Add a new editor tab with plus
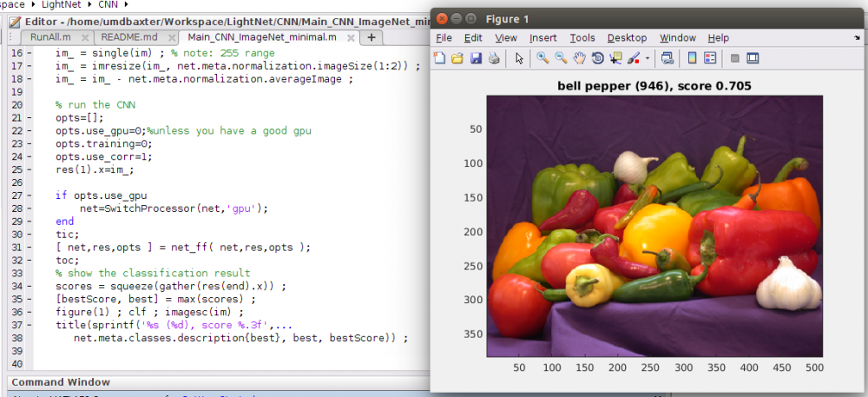This screenshot has height=397, width=868. coord(372,37)
